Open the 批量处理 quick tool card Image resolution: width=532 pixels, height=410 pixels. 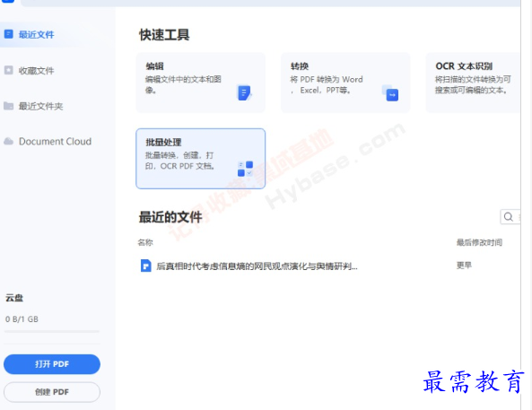pyautogui.click(x=201, y=159)
